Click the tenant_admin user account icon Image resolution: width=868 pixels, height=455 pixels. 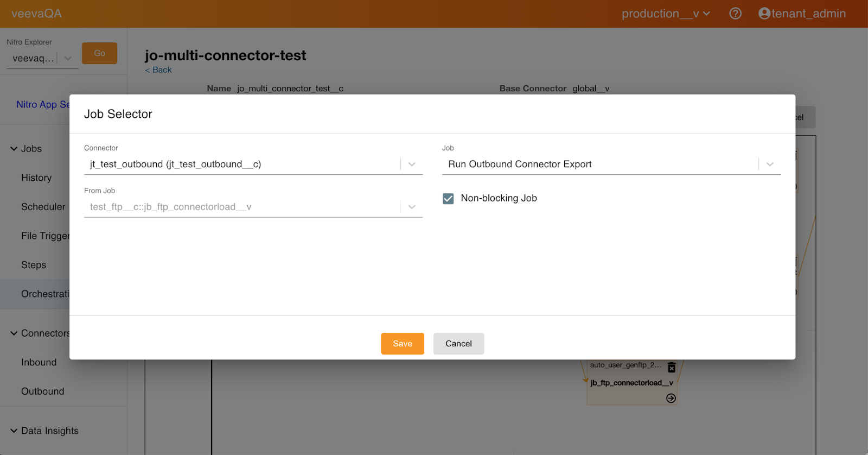point(764,14)
